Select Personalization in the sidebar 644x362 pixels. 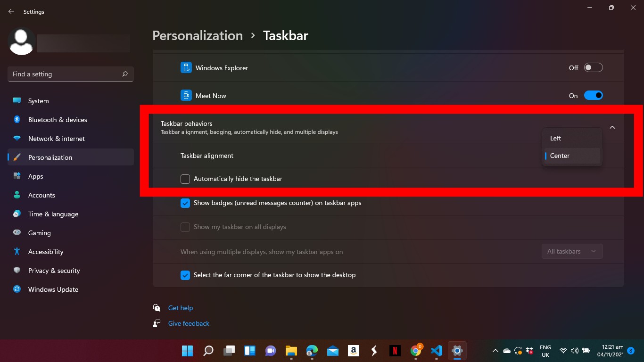(x=71, y=157)
